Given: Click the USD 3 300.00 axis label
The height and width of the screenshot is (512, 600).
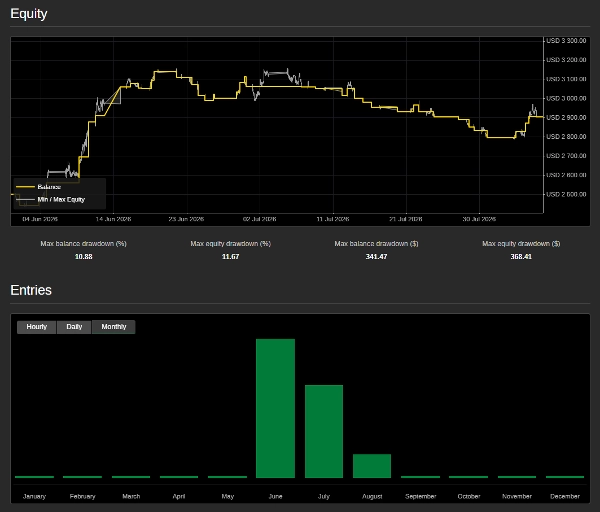Looking at the screenshot, I should pos(566,41).
